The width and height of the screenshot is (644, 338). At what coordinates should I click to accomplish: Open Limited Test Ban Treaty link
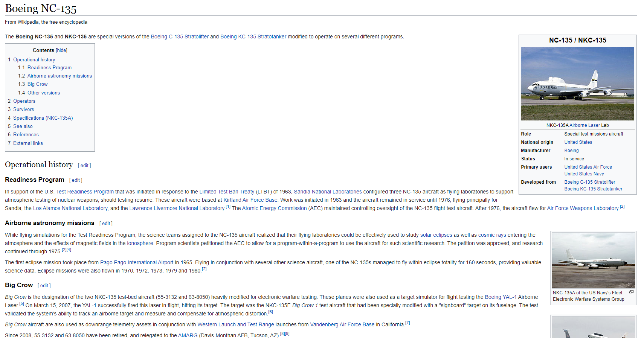[227, 192]
